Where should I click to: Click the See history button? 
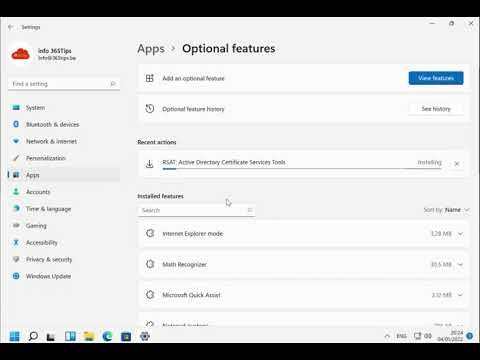point(436,109)
